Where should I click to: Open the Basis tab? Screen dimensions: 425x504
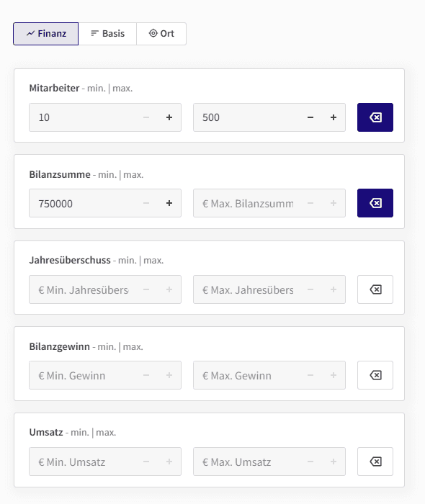point(107,34)
